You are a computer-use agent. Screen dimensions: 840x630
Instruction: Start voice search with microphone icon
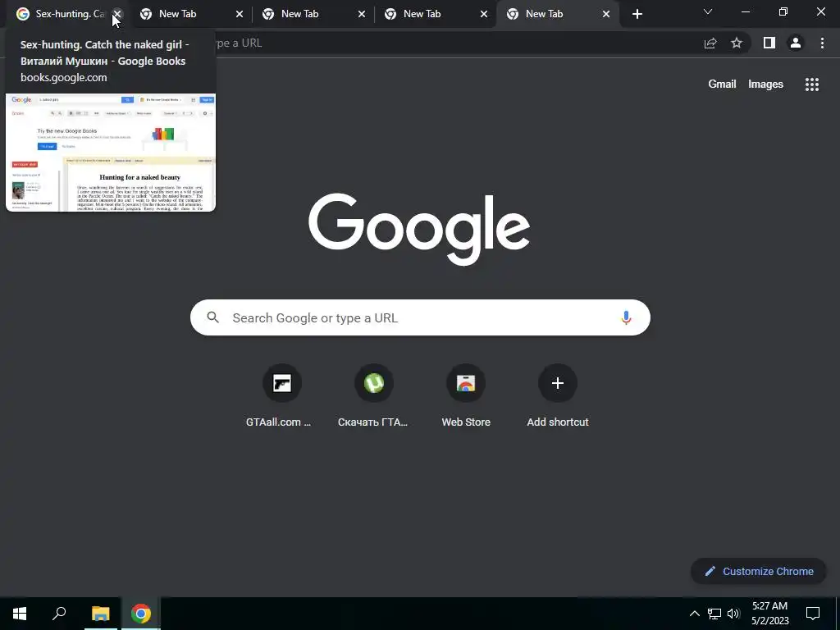pos(626,317)
